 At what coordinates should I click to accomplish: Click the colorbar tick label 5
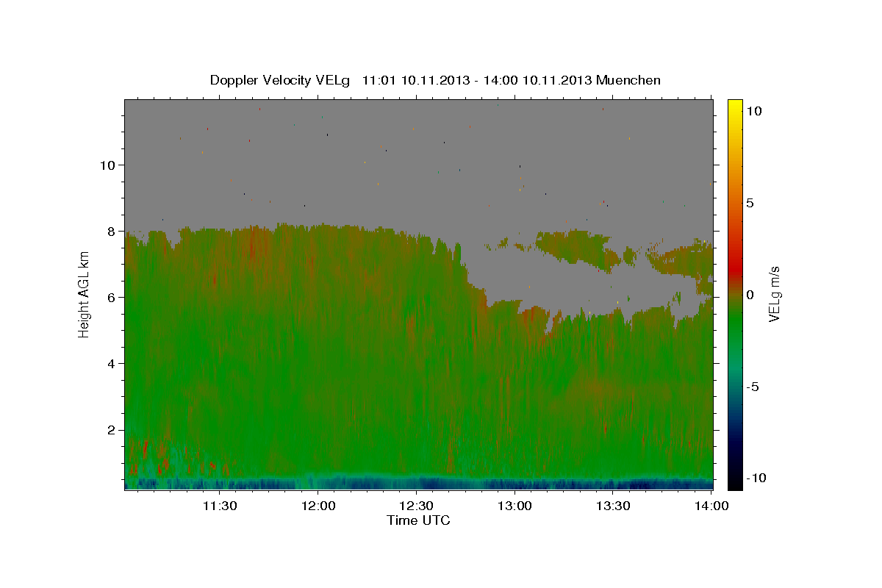coord(750,203)
